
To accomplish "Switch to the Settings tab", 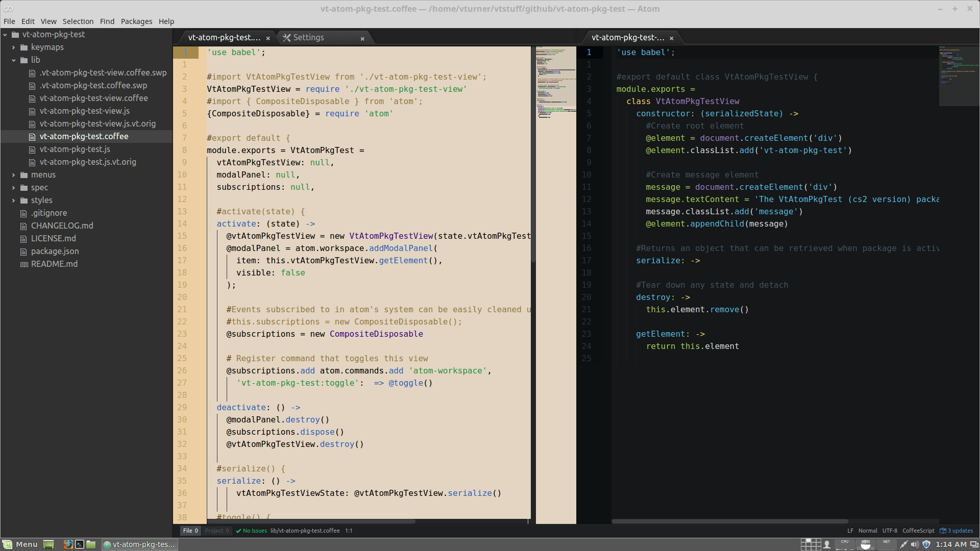I will tap(308, 38).
